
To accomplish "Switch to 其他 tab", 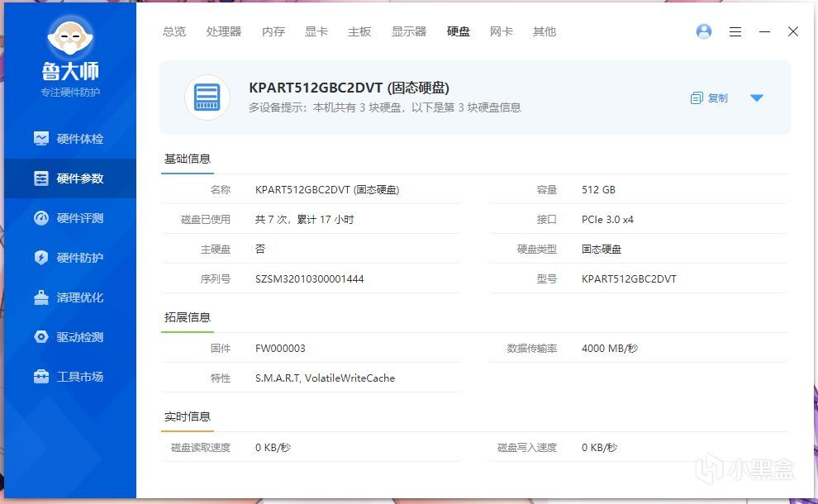I will pos(545,32).
